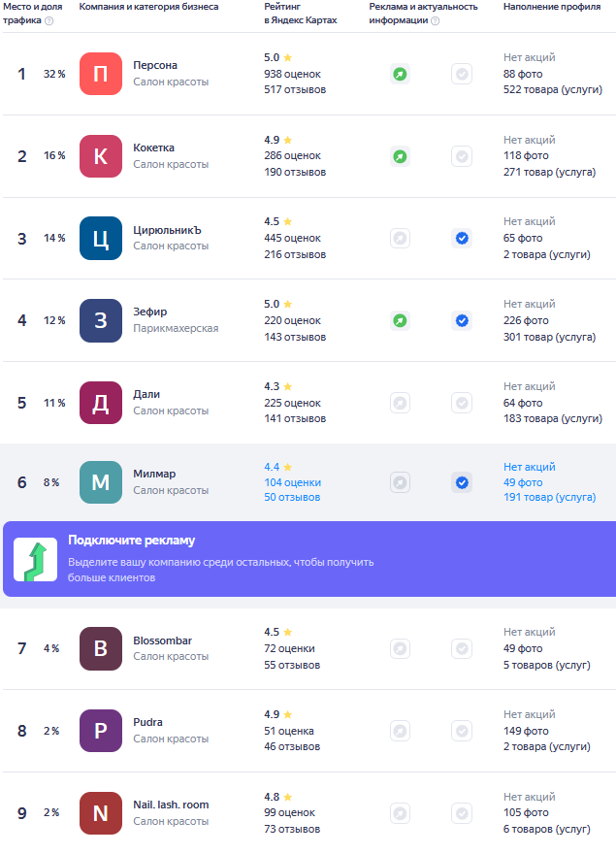The height and width of the screenshot is (854, 616).
Task: Open the '104 оценки' link for Милмар
Action: click(x=292, y=482)
